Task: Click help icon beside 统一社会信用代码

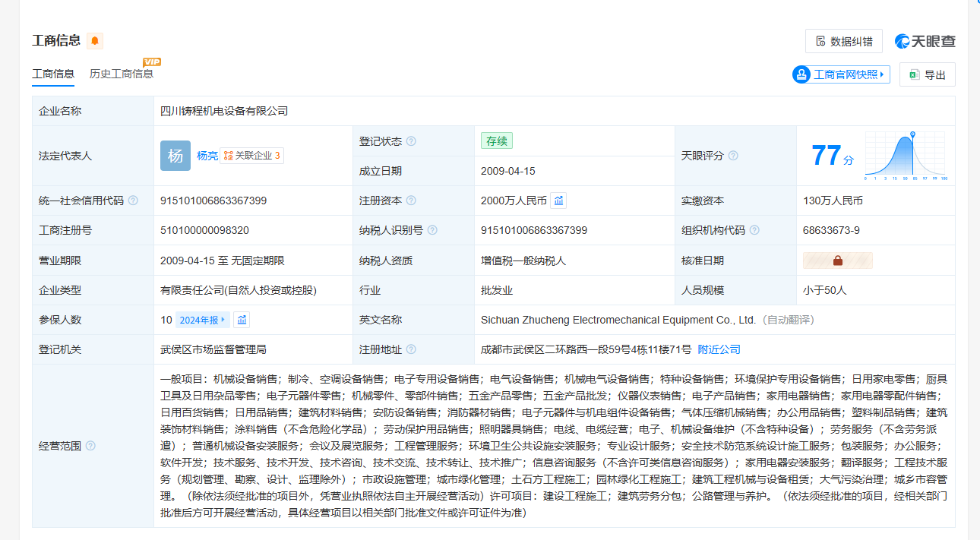Action: point(133,201)
